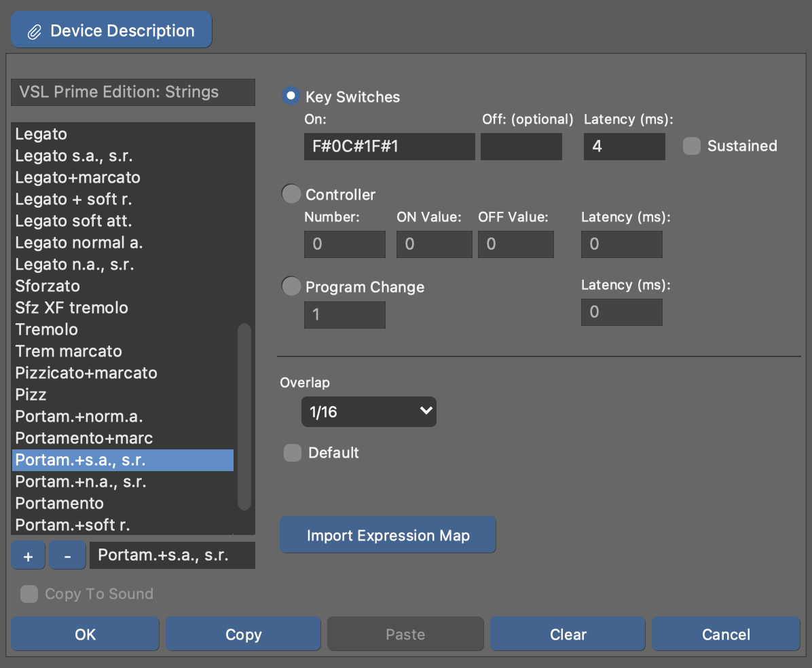
Task: Choose the Program Change radio option
Action: click(291, 286)
